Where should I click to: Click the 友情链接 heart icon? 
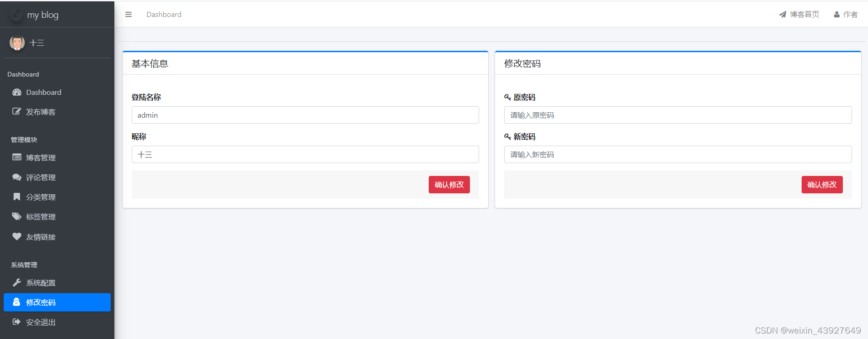(x=17, y=236)
